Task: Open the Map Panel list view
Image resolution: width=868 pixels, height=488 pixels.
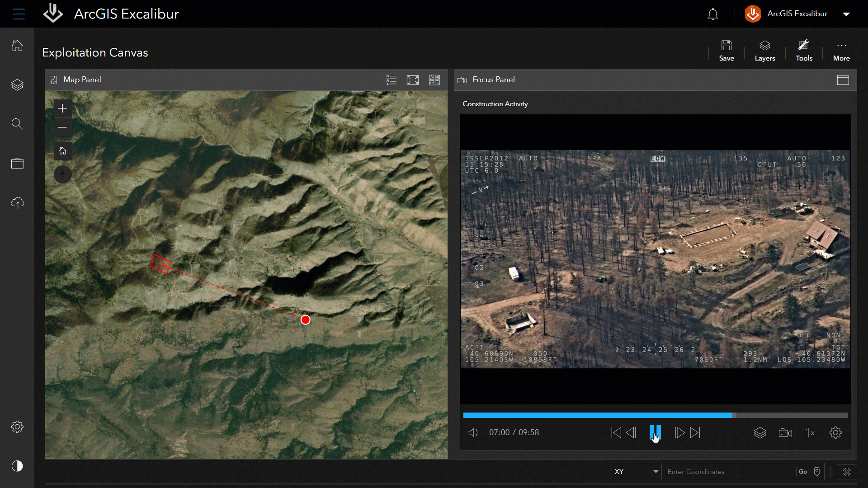Action: (x=391, y=80)
